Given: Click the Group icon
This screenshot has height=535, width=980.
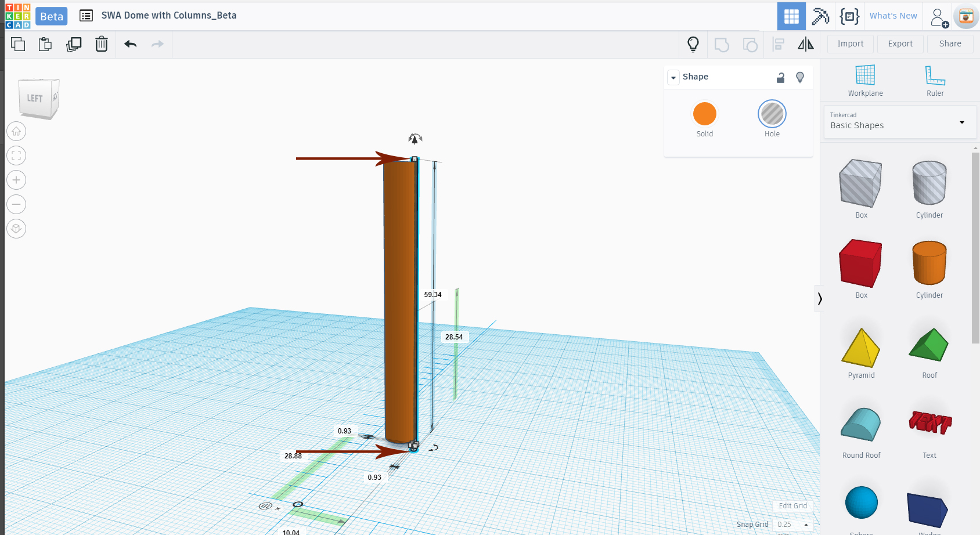Looking at the screenshot, I should coord(722,45).
